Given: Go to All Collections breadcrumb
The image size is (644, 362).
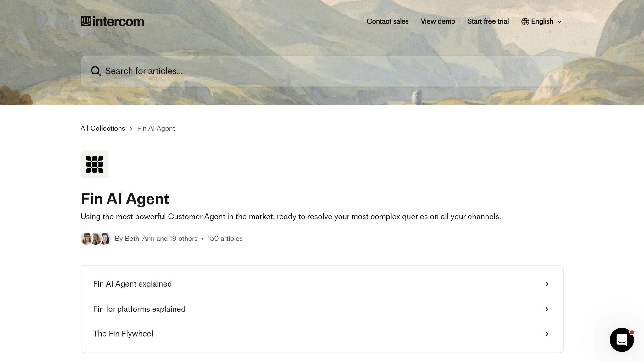Looking at the screenshot, I should point(103,129).
